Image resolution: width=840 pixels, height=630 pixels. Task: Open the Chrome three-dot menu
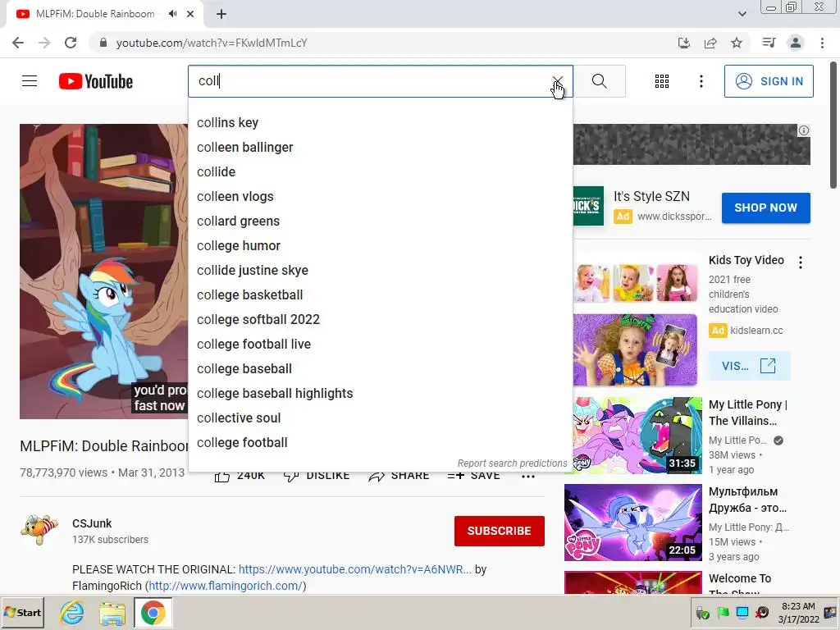(x=822, y=43)
